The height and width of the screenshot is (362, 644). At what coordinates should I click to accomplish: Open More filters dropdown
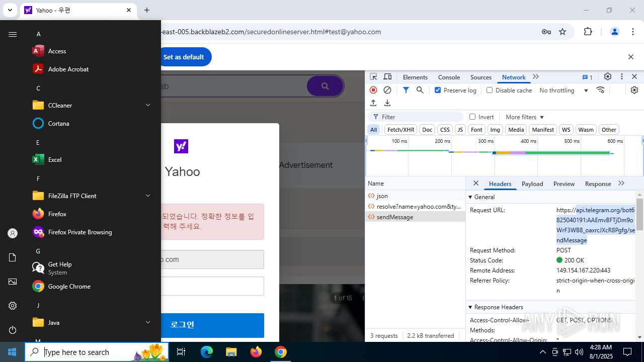click(x=525, y=117)
